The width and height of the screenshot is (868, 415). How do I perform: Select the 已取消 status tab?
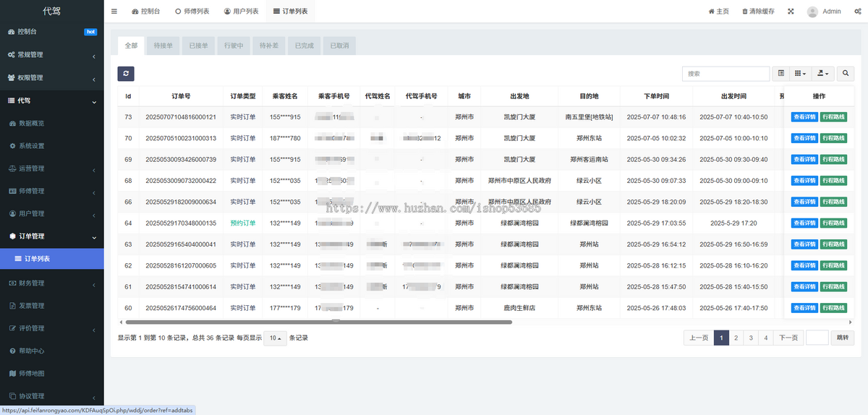339,46
